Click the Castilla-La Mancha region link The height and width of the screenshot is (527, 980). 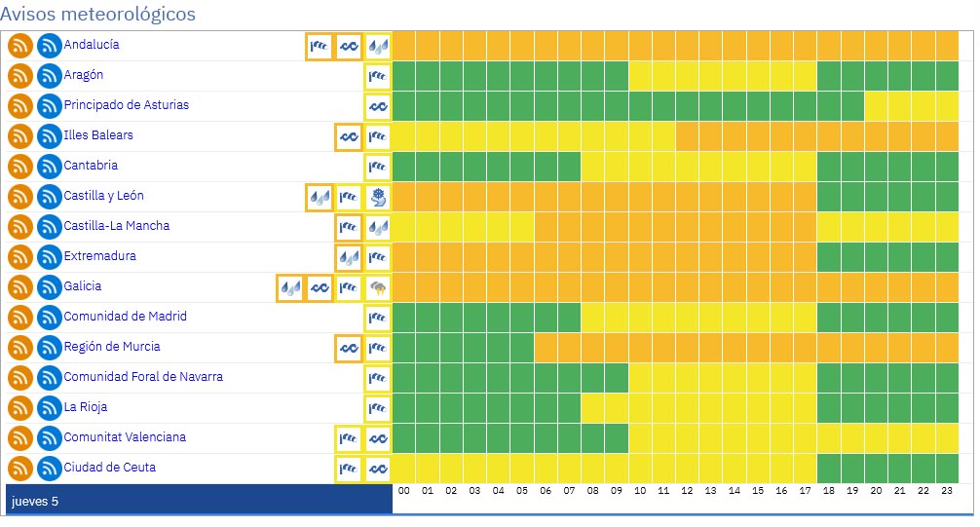[x=116, y=226]
